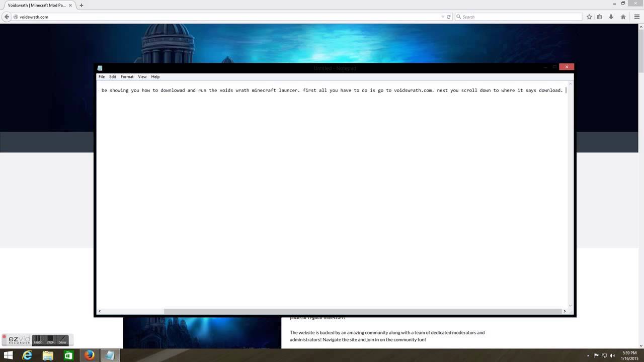
Task: Pause the ezvid recording
Action: coord(38,340)
